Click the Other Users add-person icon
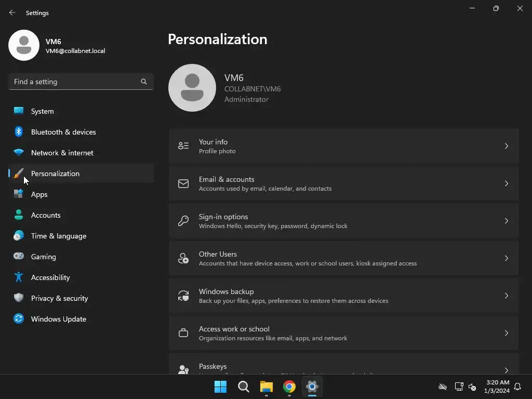Screen dimensions: 532x399 pos(183,258)
